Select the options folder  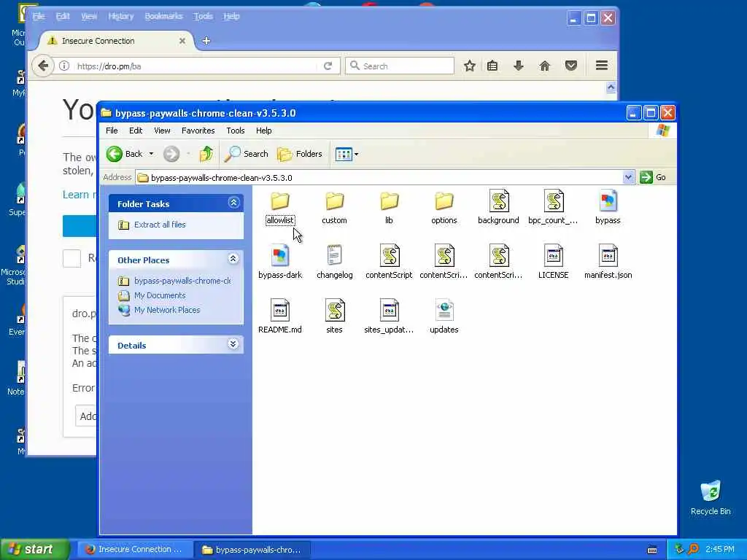pos(444,208)
